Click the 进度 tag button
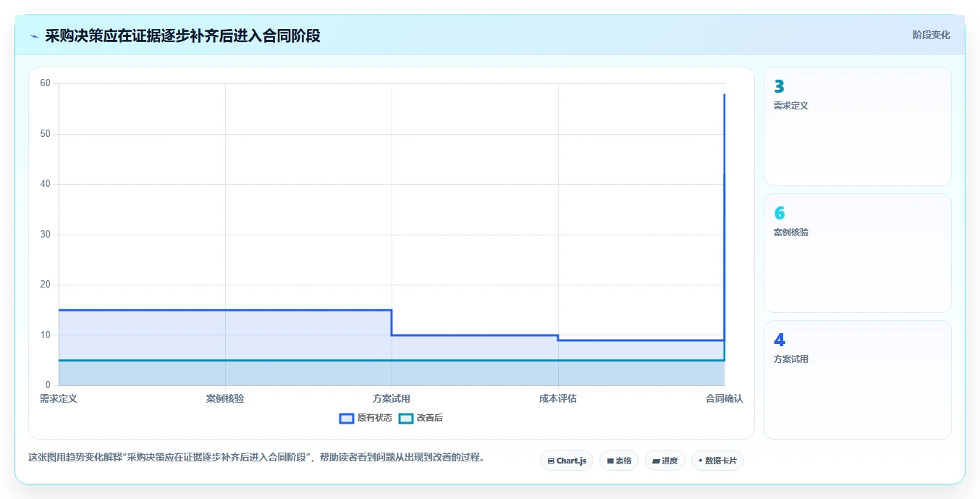This screenshot has height=499, width=980. pyautogui.click(x=664, y=461)
